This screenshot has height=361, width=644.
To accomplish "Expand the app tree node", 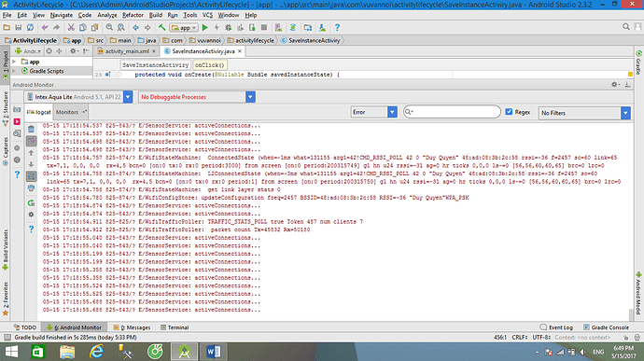I will click(14, 62).
